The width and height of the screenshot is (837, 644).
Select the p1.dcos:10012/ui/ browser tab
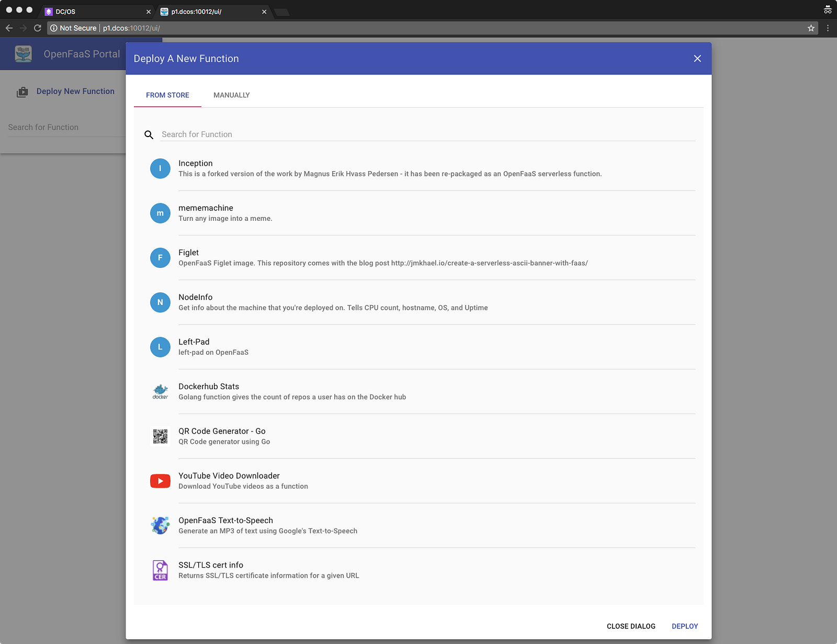click(x=213, y=12)
